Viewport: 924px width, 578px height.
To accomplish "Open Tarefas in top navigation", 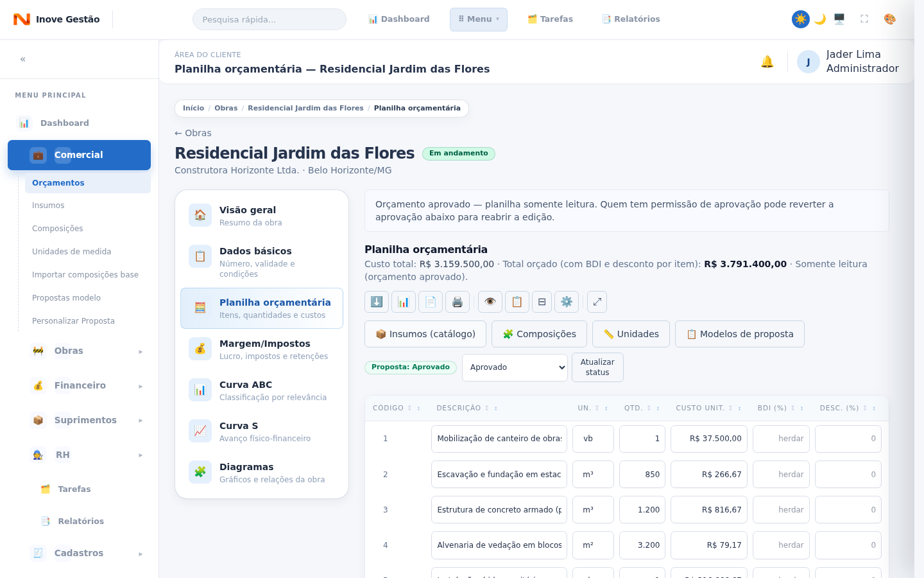I will (550, 19).
